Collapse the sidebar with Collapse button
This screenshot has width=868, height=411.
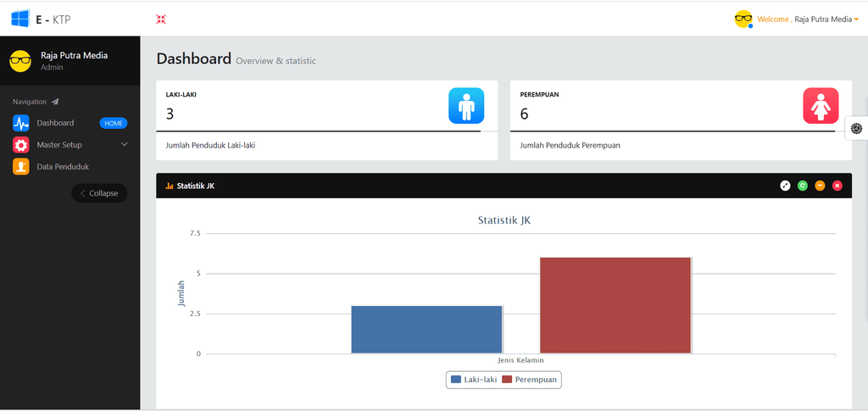99,193
